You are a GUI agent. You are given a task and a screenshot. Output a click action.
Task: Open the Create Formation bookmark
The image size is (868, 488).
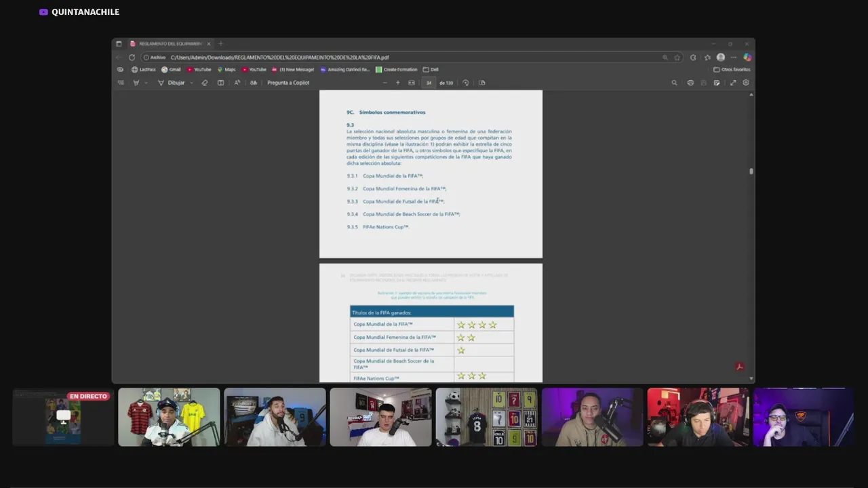pos(397,69)
